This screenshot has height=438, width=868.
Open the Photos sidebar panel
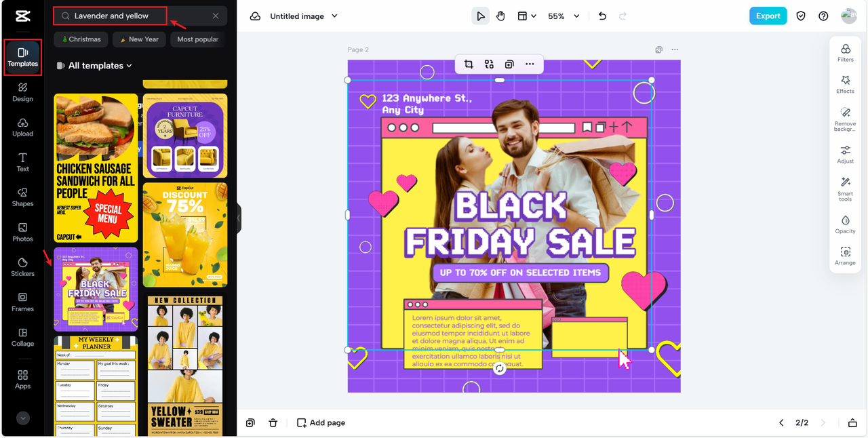[x=22, y=233]
